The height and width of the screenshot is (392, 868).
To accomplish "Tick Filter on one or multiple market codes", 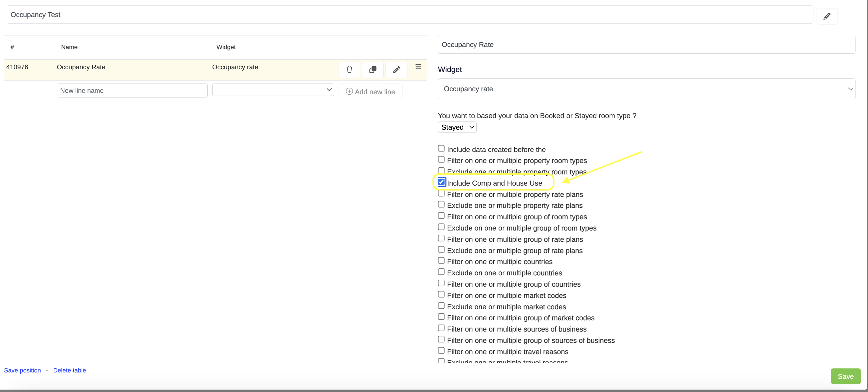I will 441,294.
